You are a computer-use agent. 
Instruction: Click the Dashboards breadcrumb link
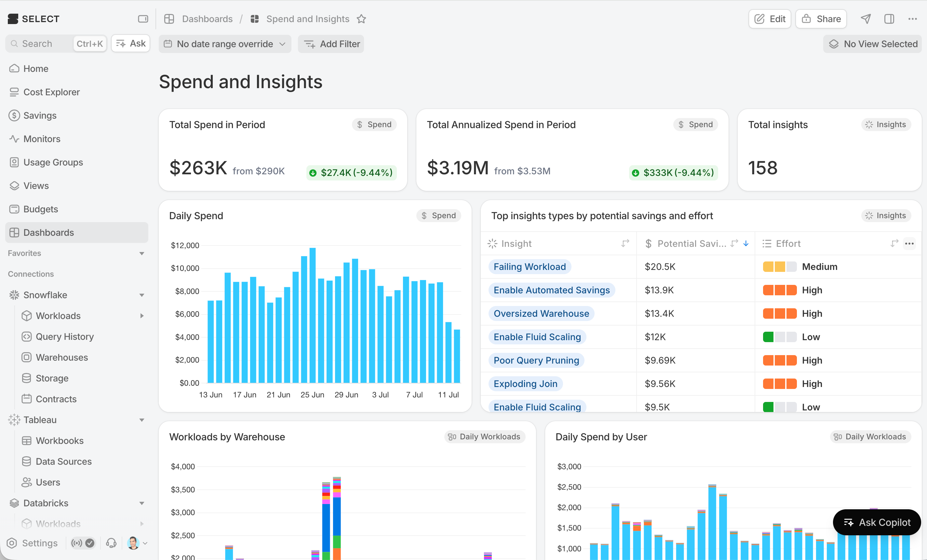(x=207, y=19)
